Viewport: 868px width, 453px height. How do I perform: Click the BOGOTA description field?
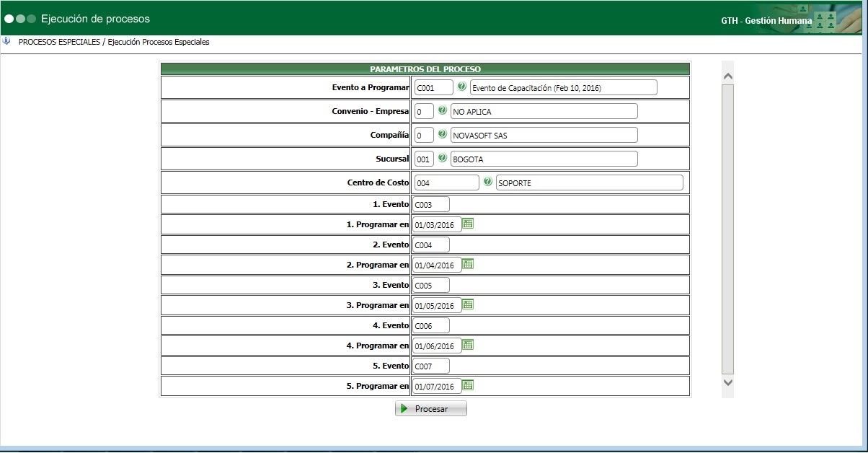(x=544, y=159)
